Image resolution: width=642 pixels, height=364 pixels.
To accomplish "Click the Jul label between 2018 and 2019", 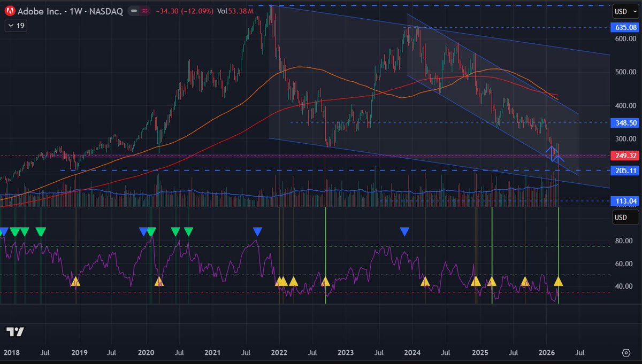I will coord(44,353).
